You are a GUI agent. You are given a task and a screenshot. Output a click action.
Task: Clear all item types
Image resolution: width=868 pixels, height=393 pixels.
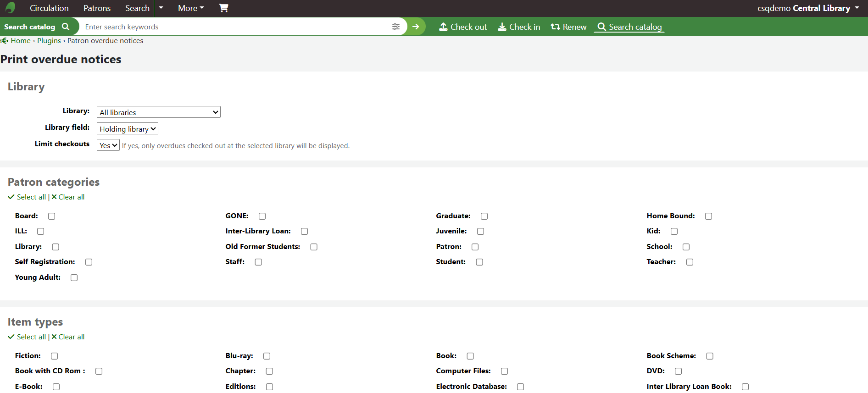click(68, 337)
